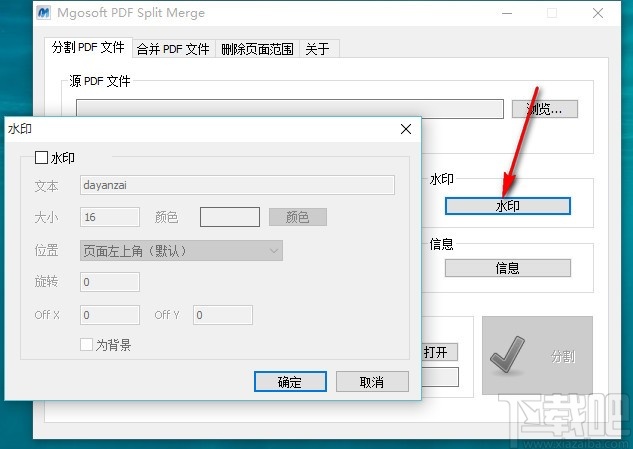Click the 水印 button in main window
This screenshot has width=633, height=449.
coord(508,206)
